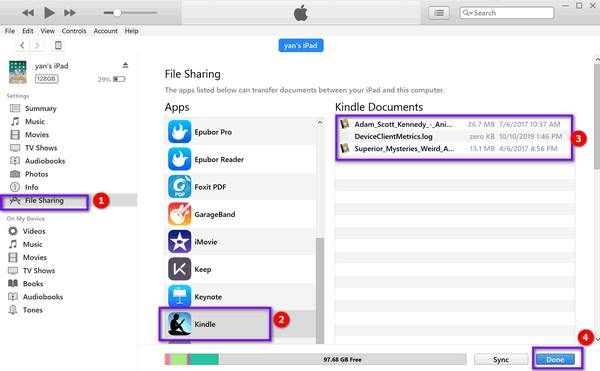Screen dimensions: 600x371
Task: Click the Apps list scrollbar thumb
Action: click(320, 290)
